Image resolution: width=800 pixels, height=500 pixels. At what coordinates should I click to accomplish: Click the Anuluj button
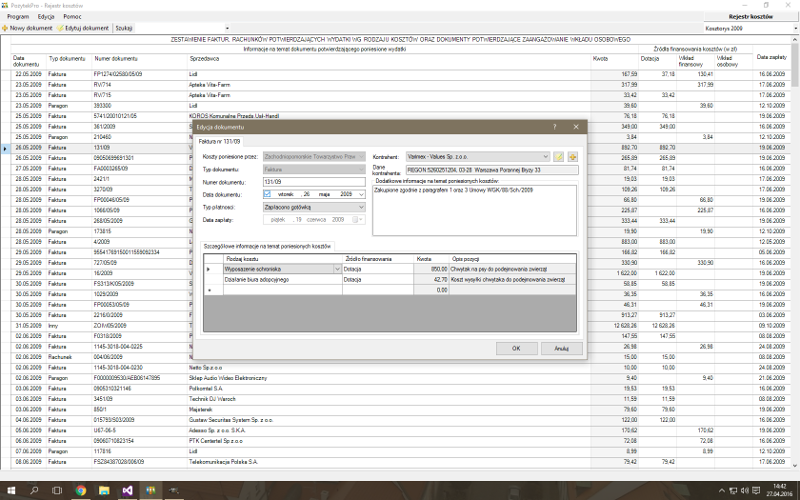point(561,348)
